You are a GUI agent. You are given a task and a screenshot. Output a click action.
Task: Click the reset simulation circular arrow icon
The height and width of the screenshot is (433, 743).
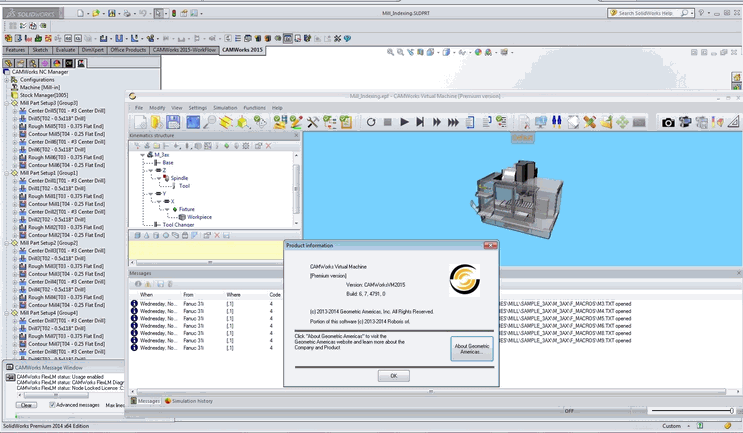371,122
